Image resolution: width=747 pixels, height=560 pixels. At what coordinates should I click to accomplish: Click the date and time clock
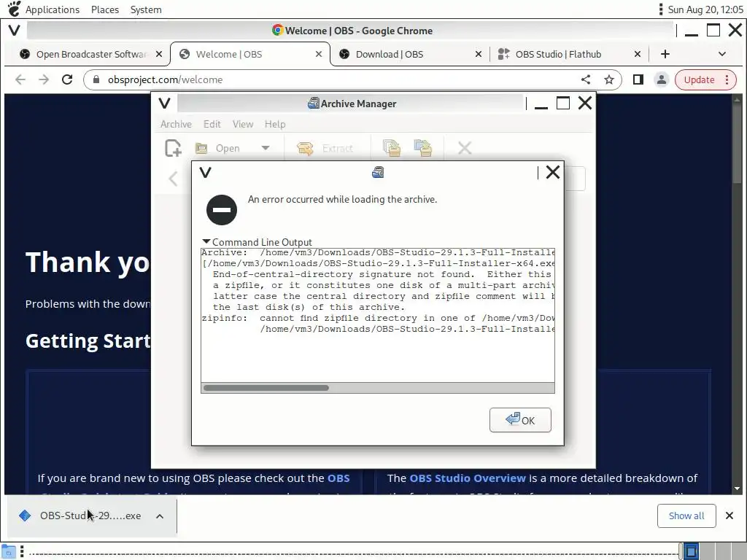coord(705,9)
